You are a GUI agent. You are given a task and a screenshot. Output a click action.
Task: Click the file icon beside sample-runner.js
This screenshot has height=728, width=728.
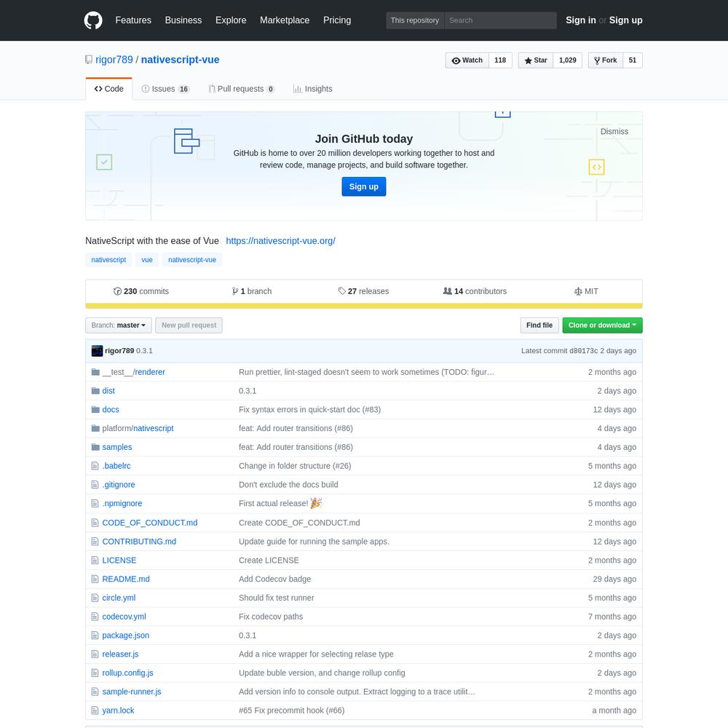pyautogui.click(x=95, y=692)
